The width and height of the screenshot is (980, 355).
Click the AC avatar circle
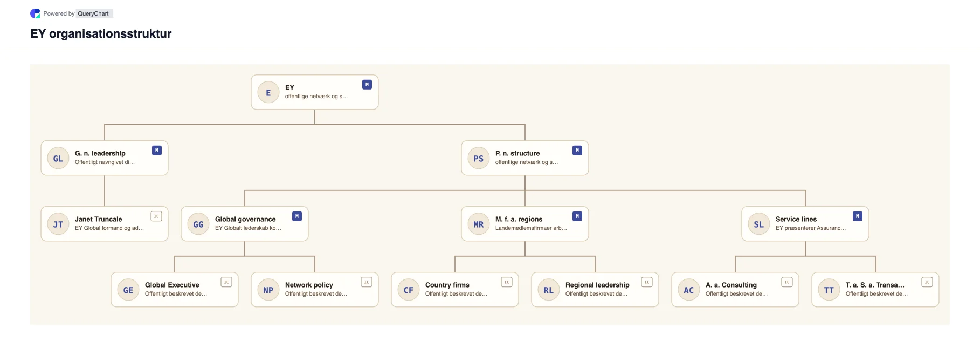point(689,290)
